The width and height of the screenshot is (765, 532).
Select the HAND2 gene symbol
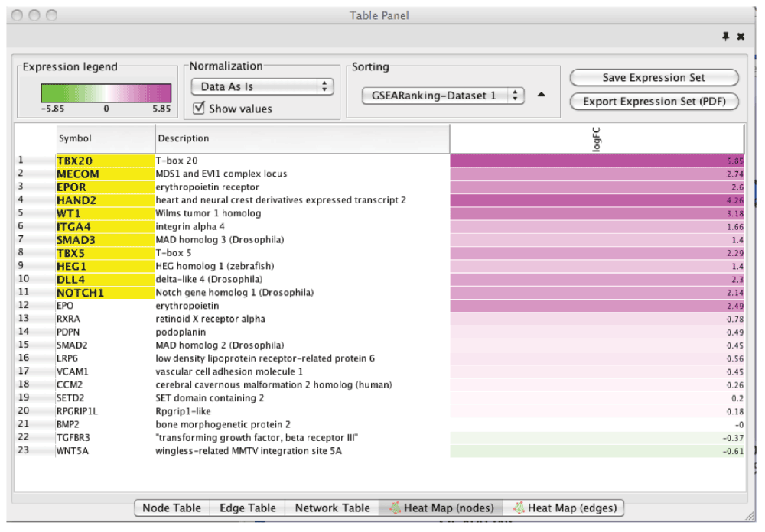click(76, 200)
